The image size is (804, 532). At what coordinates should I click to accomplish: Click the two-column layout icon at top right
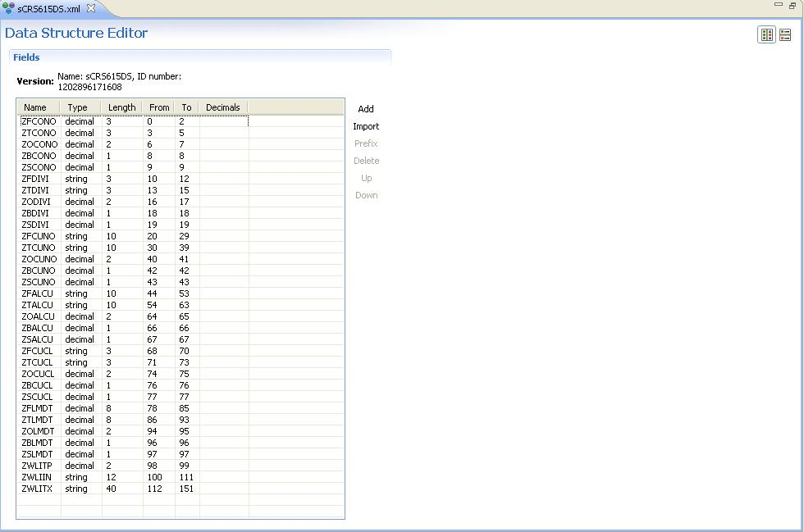pyautogui.click(x=766, y=35)
